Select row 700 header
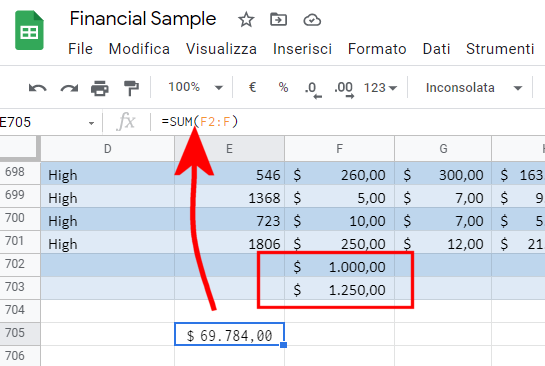 (20, 219)
